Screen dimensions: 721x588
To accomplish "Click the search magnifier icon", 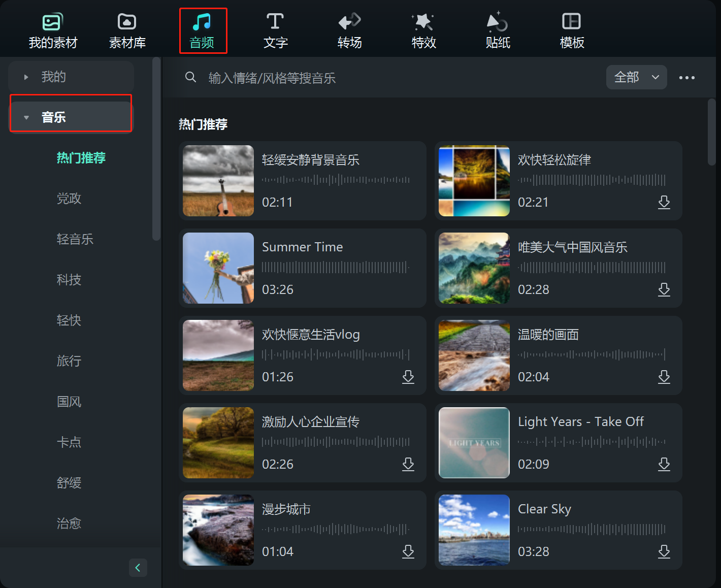I will click(190, 77).
